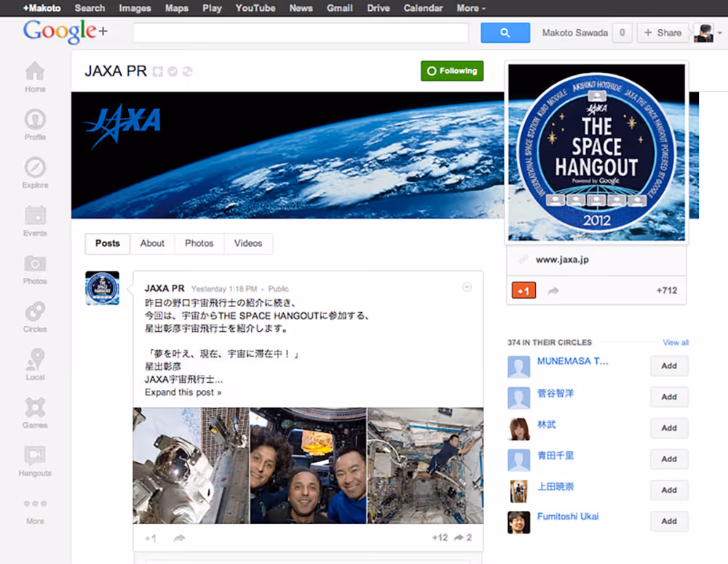
Task: Open Fumitoshi Ukai's profile name link
Action: (x=568, y=516)
